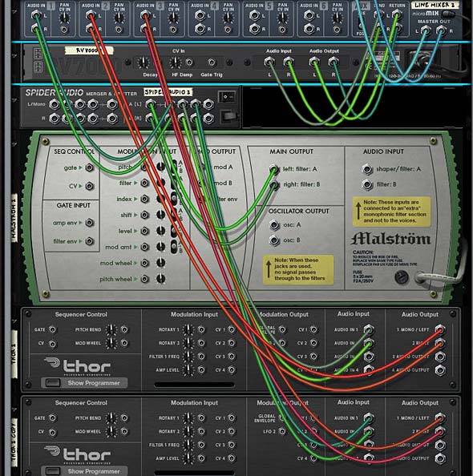Click Thor 1 Copy Sequencer Control CV jack

53,432
